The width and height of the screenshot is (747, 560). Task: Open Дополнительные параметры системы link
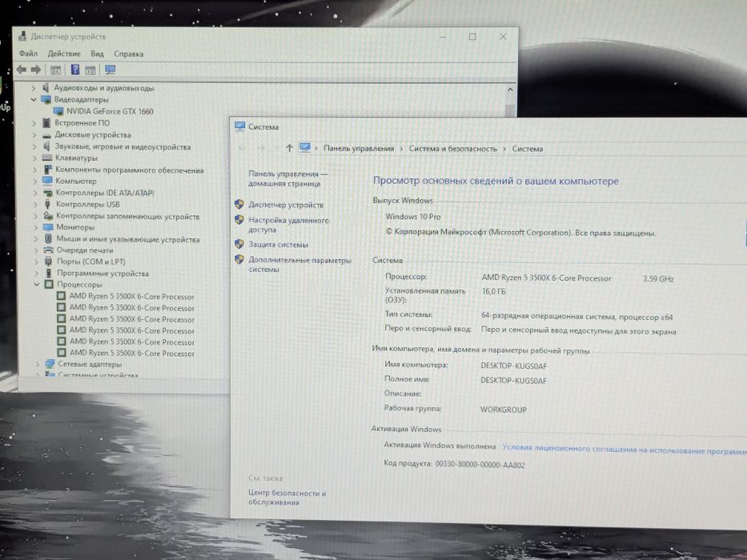click(x=299, y=265)
